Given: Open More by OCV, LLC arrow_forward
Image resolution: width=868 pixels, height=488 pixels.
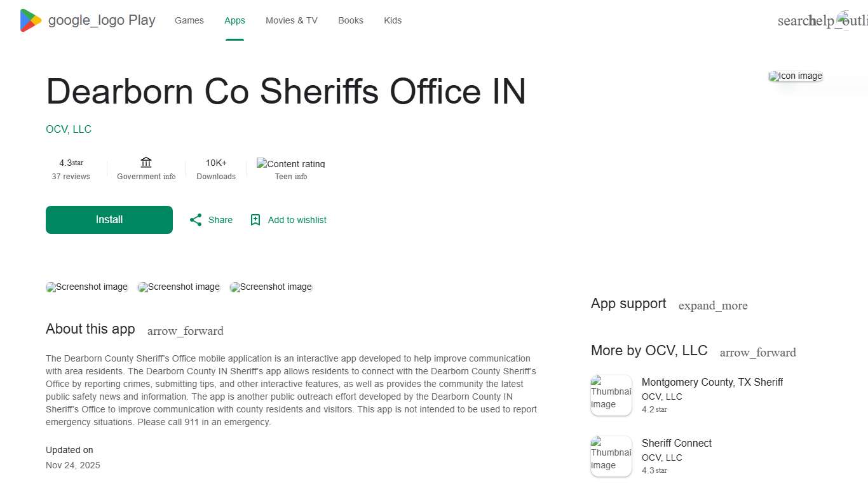Looking at the screenshot, I should [757, 352].
